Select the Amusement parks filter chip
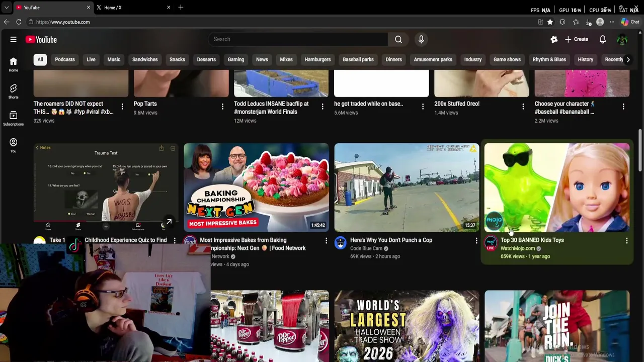The image size is (644, 362). tap(433, 59)
